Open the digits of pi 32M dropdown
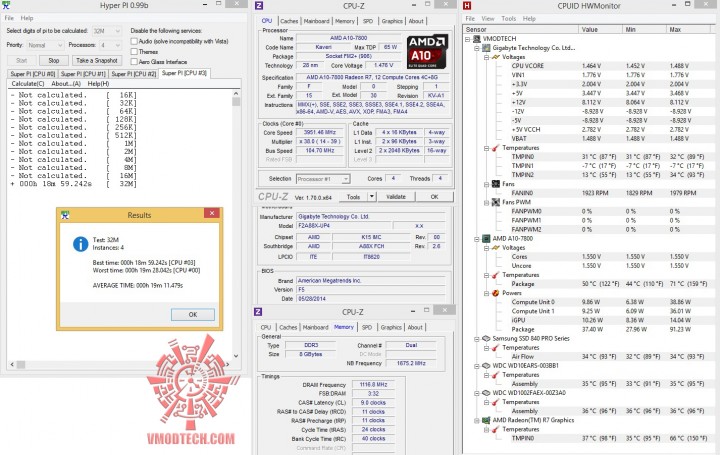The width and height of the screenshot is (720, 455). pyautogui.click(x=107, y=31)
